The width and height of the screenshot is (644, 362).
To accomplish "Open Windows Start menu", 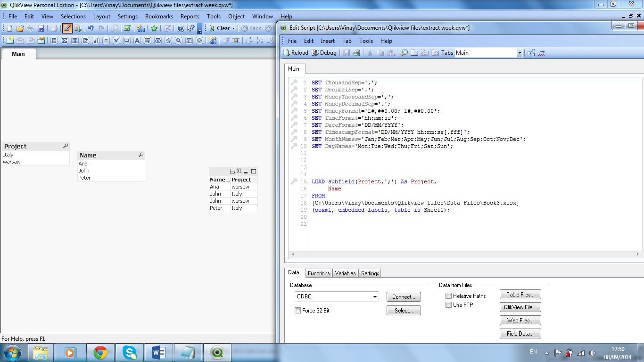I will point(12,352).
